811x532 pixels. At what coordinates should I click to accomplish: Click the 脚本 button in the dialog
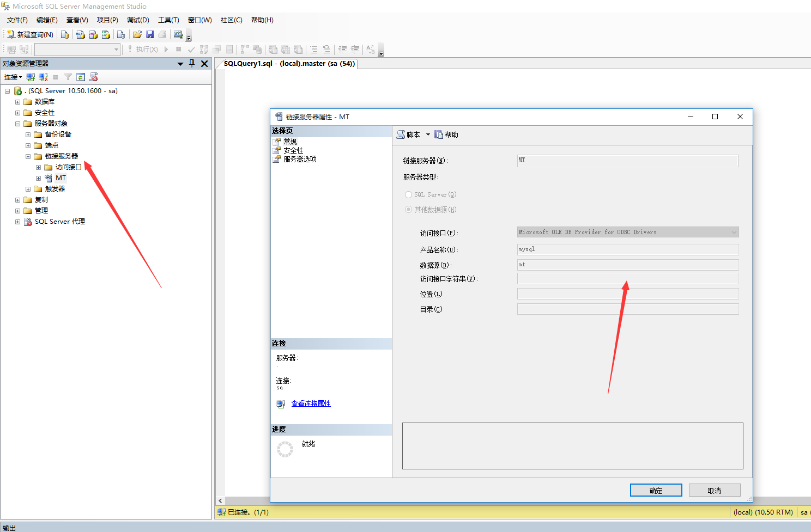click(409, 134)
